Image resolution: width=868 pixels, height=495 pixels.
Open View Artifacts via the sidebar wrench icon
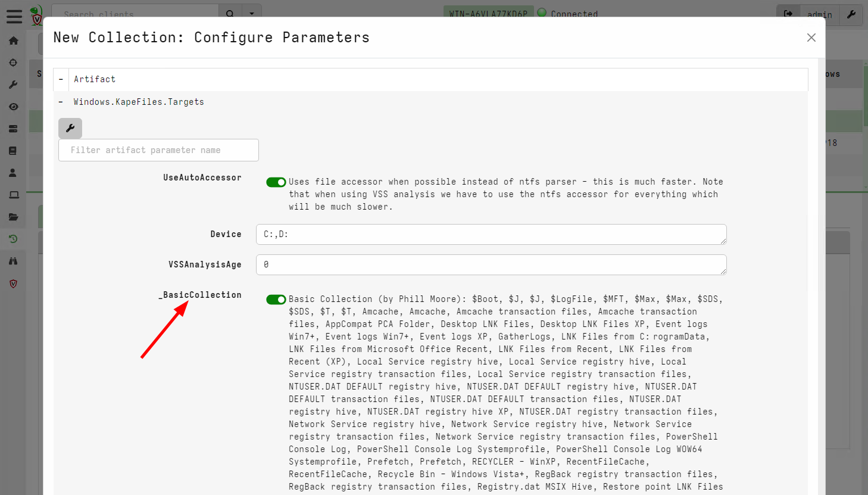[x=13, y=84]
